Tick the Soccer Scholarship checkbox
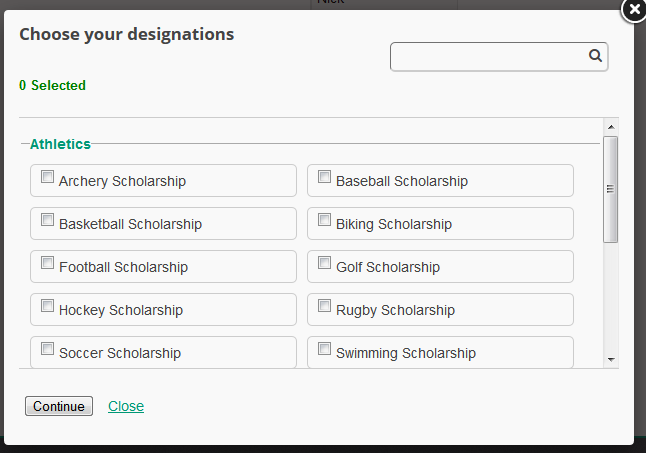 pos(47,349)
